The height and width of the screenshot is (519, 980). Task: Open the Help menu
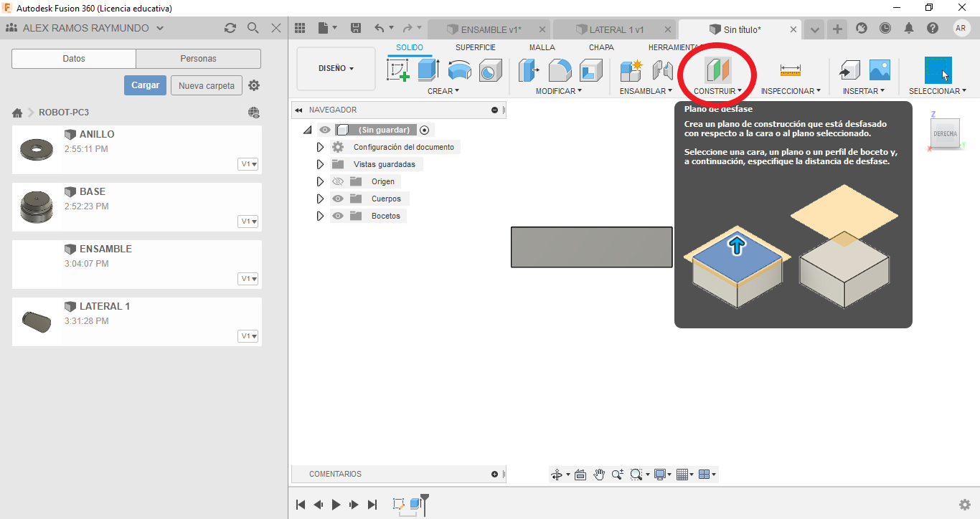click(933, 28)
